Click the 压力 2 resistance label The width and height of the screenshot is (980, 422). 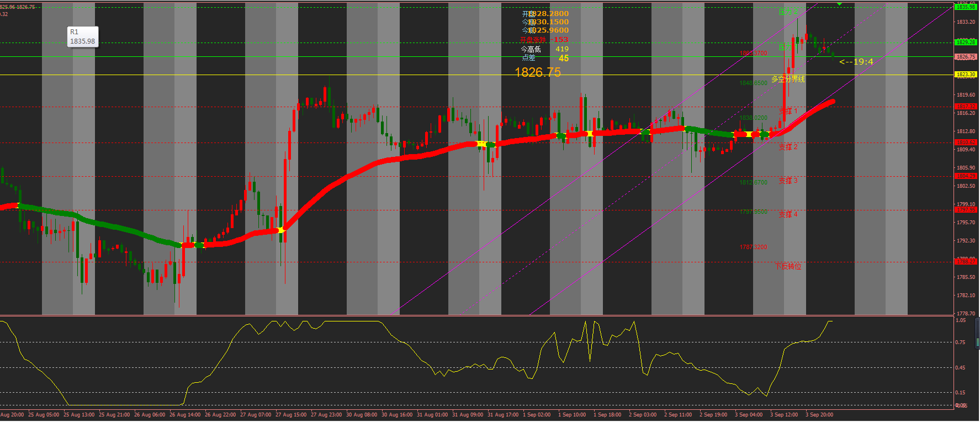(x=788, y=12)
